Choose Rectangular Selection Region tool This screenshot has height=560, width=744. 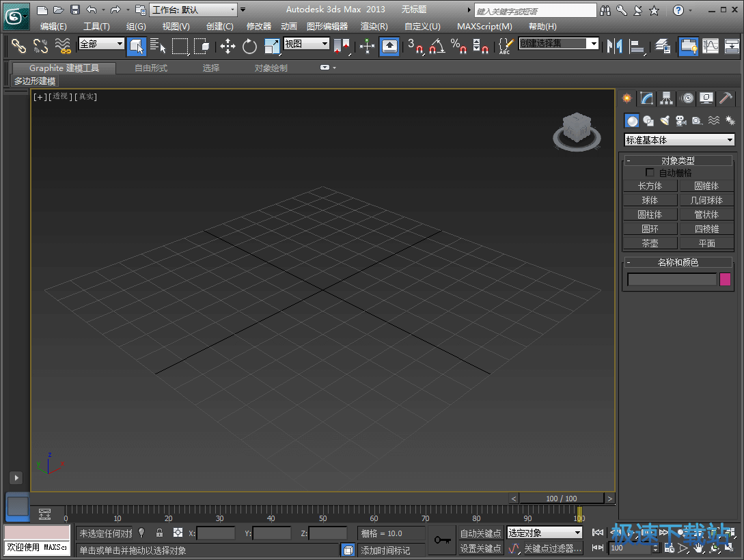coord(180,46)
